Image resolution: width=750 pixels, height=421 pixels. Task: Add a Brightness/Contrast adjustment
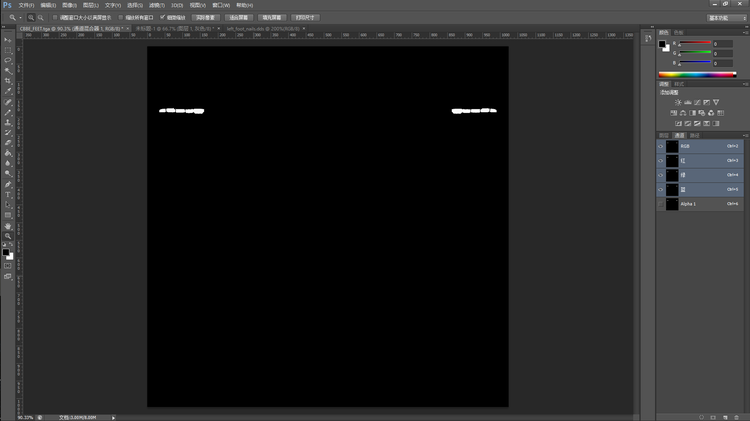coord(678,102)
